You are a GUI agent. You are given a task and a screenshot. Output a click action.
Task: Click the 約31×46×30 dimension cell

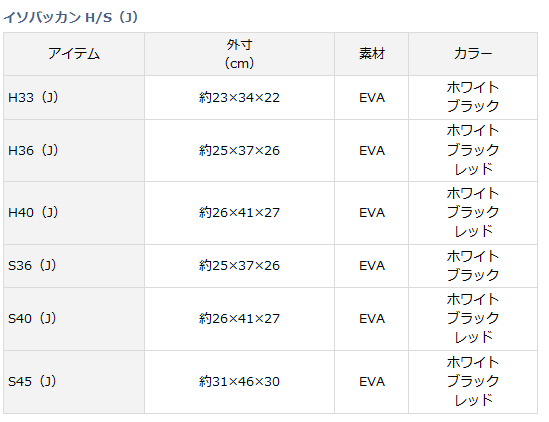pos(239,382)
